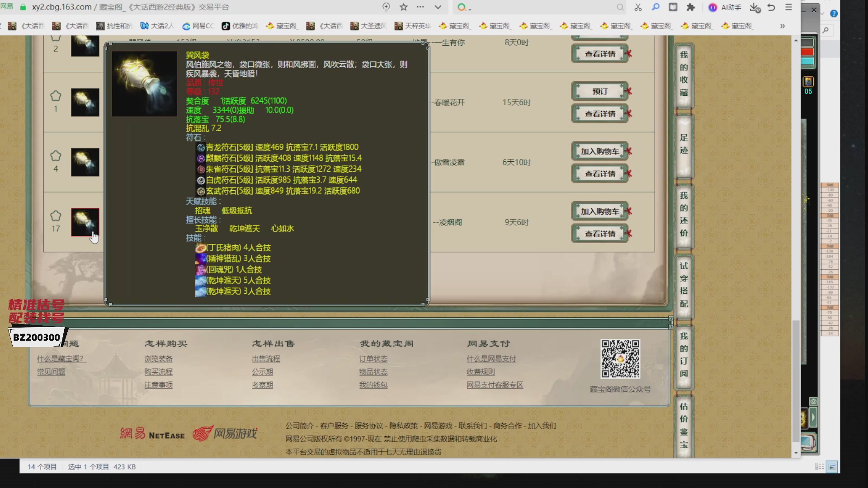Viewport: 868px width, 488px height.
Task: Click the 巽风袋 item thumbnail numbered 4
Action: point(85,162)
